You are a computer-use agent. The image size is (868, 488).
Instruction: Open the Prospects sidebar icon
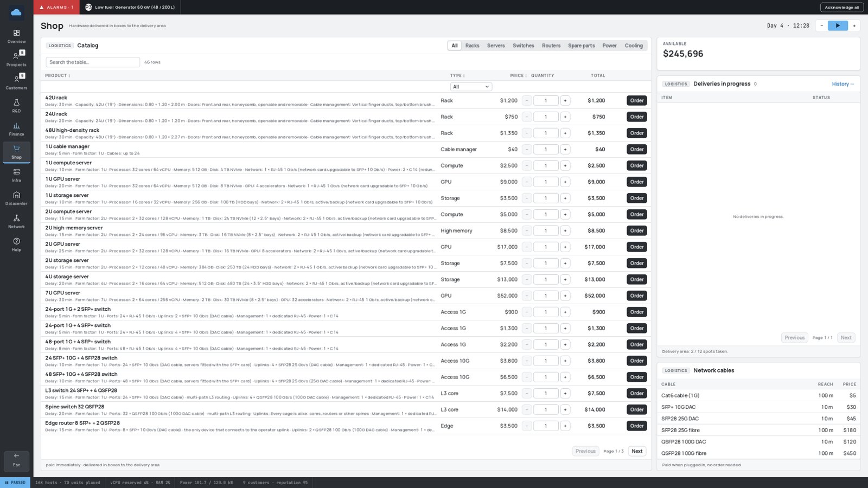(16, 59)
